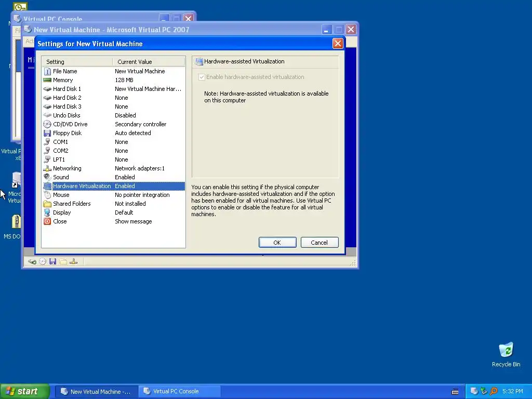Select 'Show message' value for Close

click(x=134, y=221)
